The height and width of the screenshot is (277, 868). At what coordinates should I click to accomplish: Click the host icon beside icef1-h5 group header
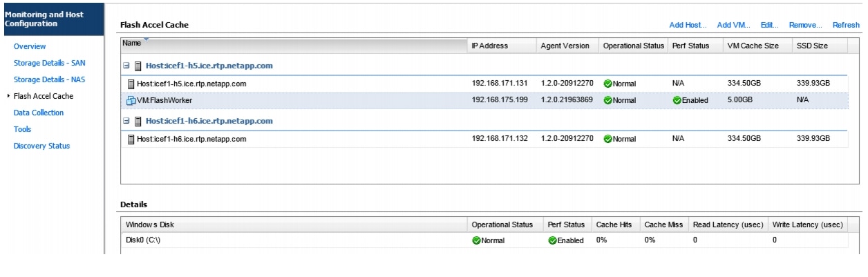pos(138,66)
